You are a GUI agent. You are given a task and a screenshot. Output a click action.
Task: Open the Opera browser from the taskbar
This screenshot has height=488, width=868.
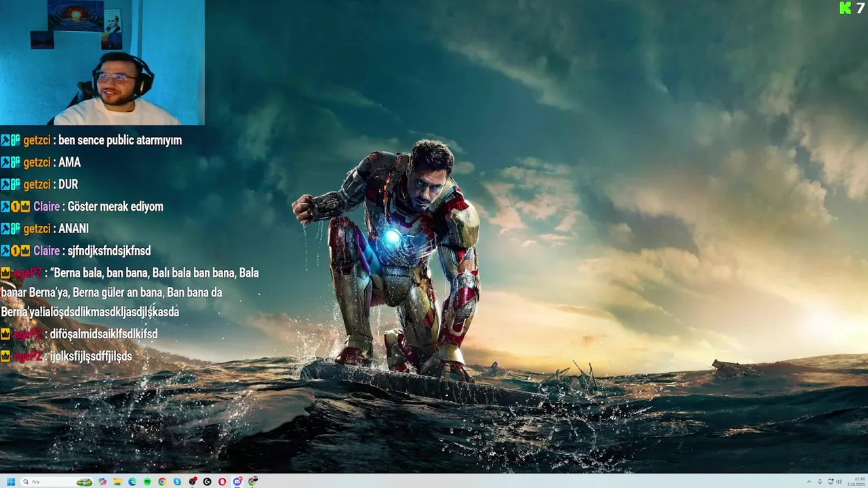222,482
